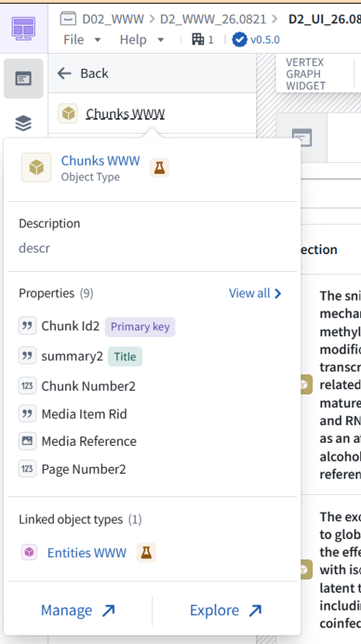This screenshot has width=361, height=644.
Task: Open the Chunks WWW object type link
Action: (100, 160)
